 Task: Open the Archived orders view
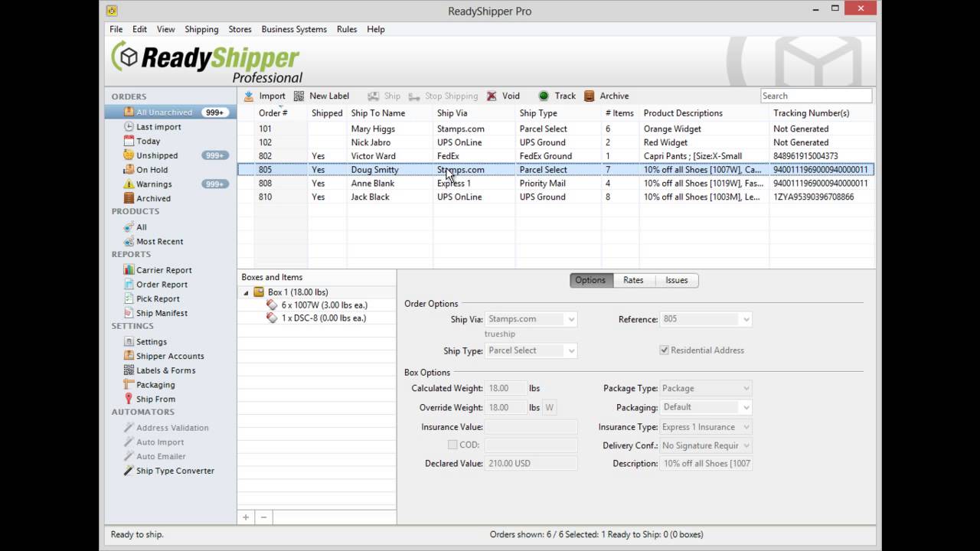click(153, 198)
